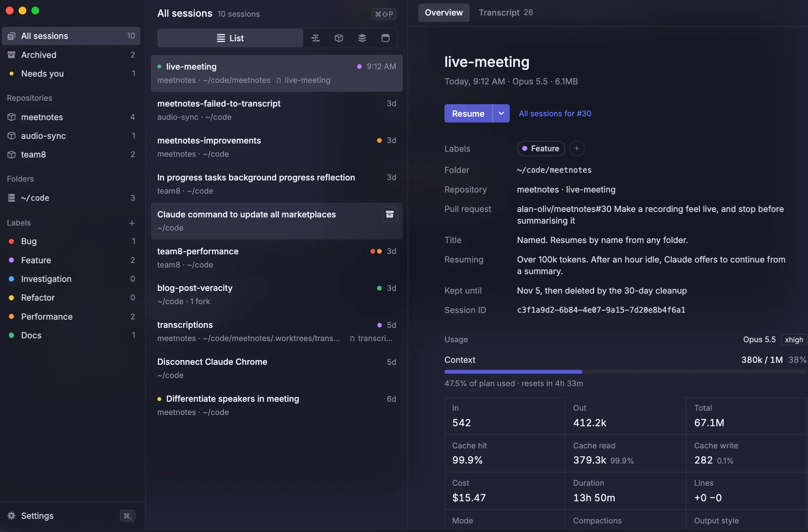This screenshot has height=532, width=808.
Task: Switch to the cube repository grouping view
Action: click(x=339, y=38)
